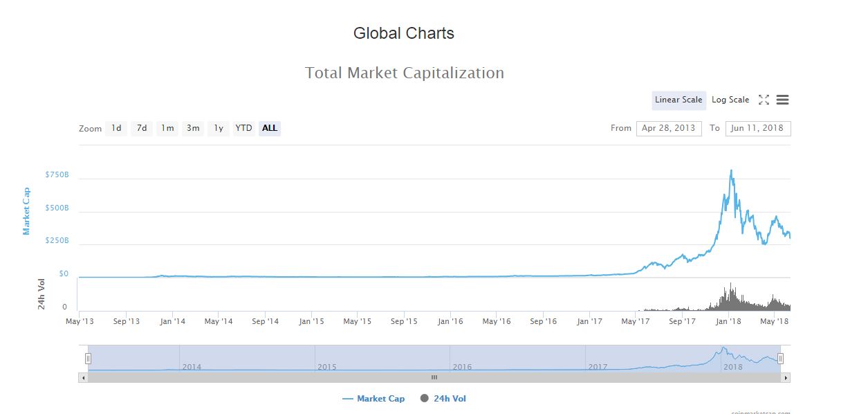Click the scrollbar center grip handle

click(434, 377)
